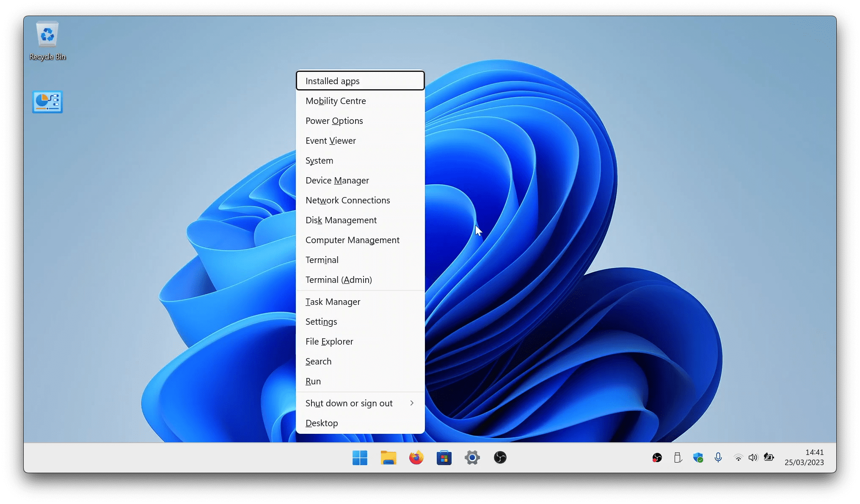Click the clock and date display

click(804, 457)
